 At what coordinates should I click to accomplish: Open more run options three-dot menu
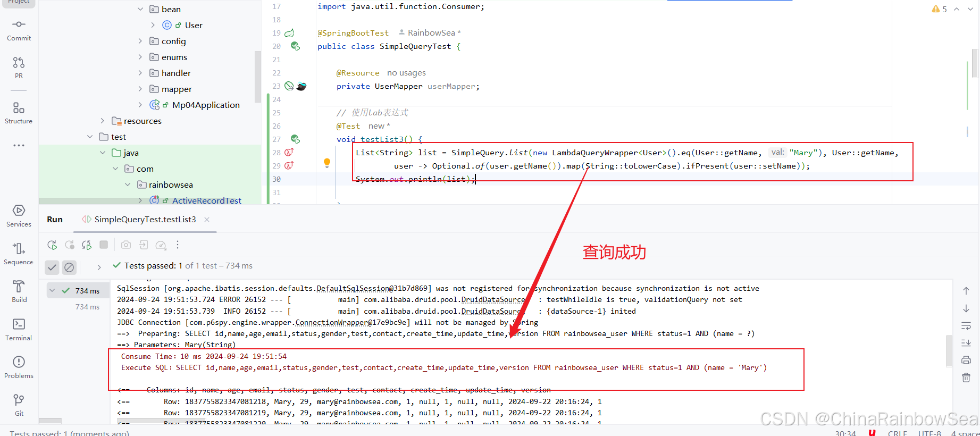click(x=178, y=245)
